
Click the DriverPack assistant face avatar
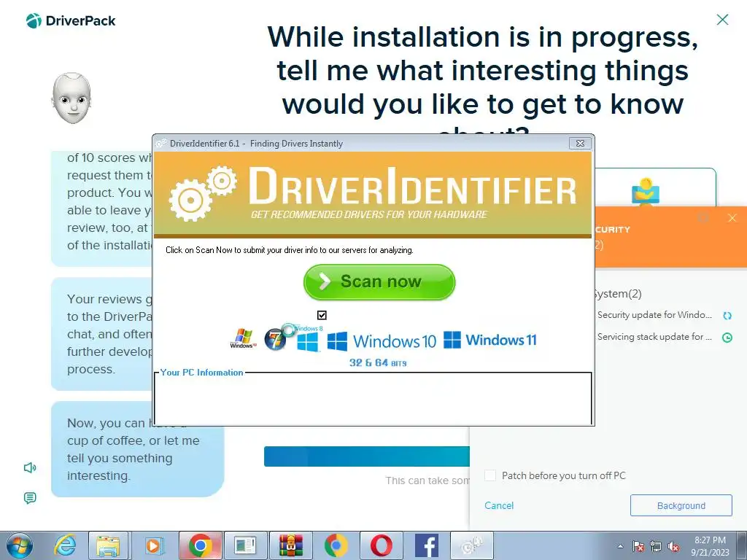[71, 98]
